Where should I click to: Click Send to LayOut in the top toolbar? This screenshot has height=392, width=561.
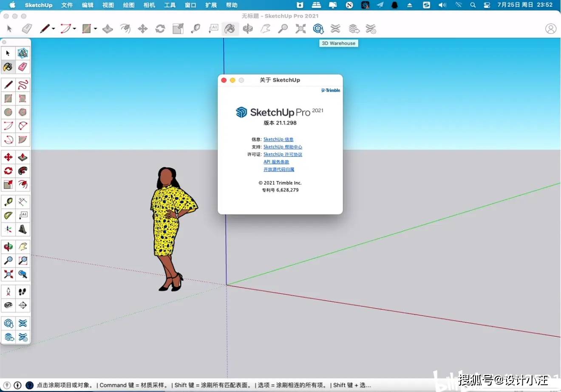(x=354, y=29)
